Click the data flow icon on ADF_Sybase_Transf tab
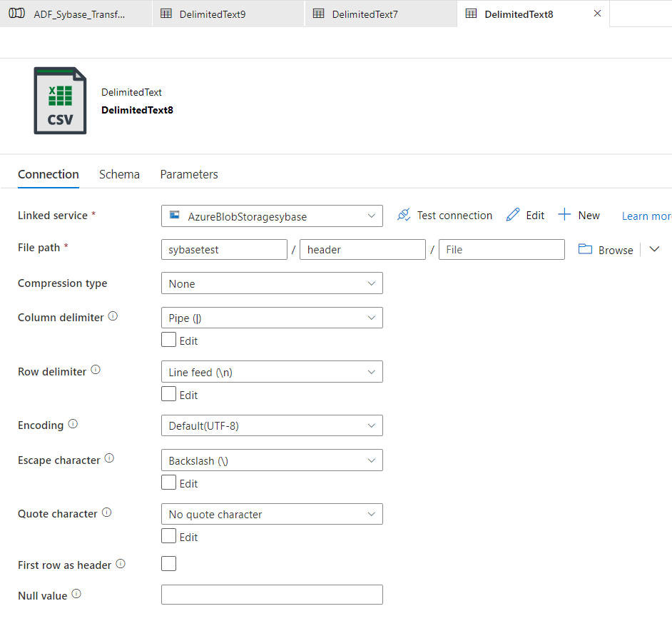Screen dimensions: 672x626 pyautogui.click(x=16, y=14)
